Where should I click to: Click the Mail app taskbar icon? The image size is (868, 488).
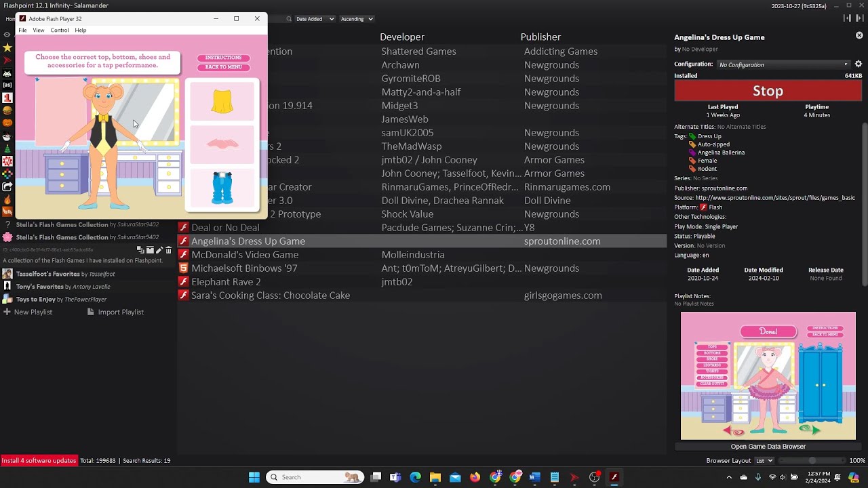455,477
